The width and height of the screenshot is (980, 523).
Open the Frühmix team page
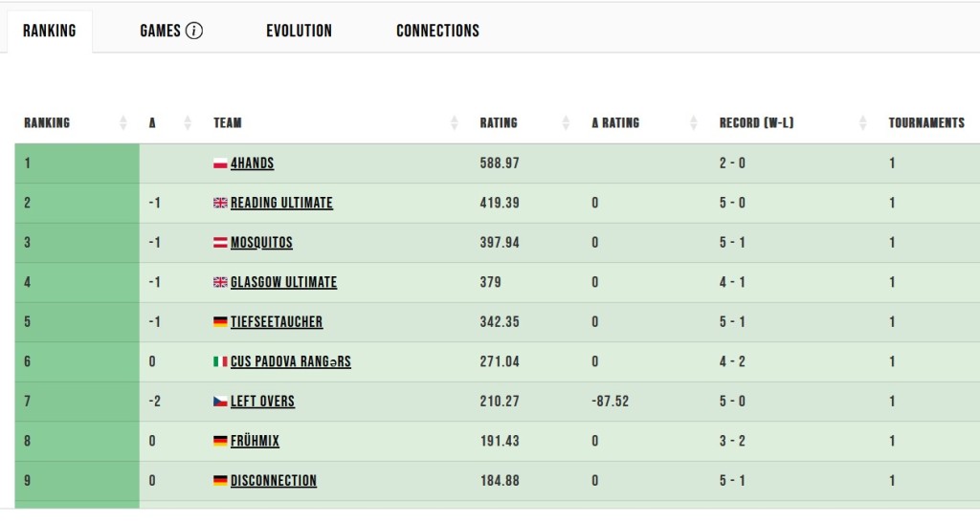point(255,441)
